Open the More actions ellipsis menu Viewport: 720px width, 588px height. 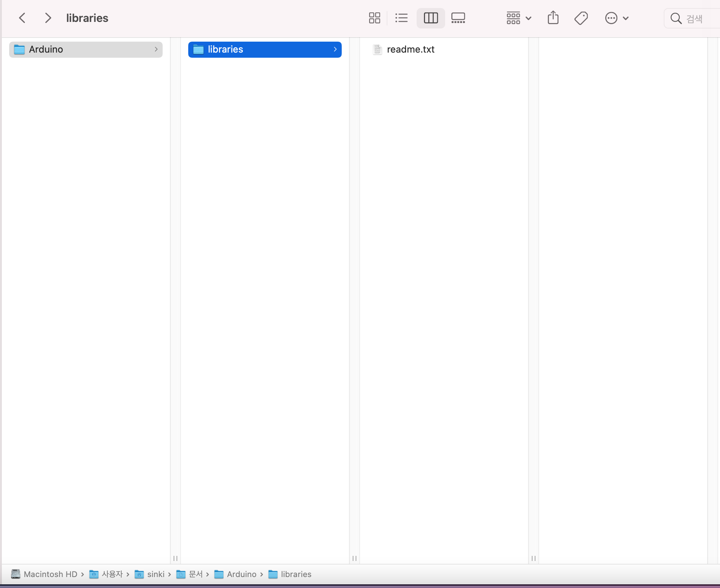pos(617,18)
